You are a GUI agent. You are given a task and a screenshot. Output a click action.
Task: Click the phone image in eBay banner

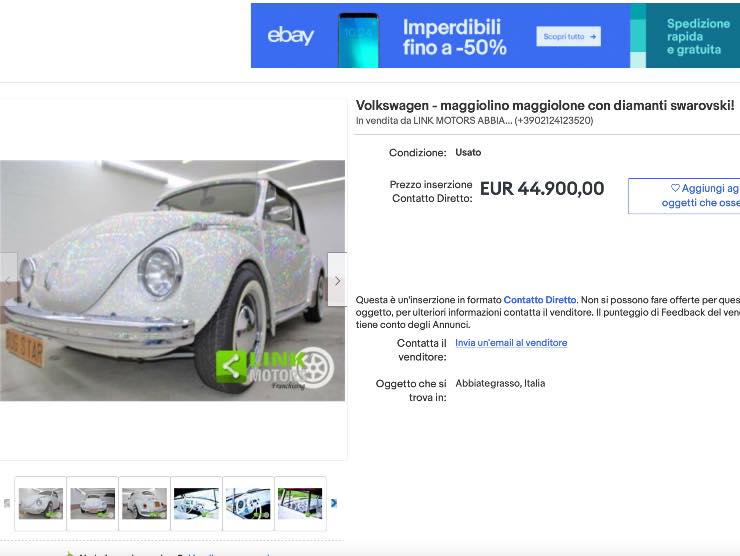(x=359, y=40)
